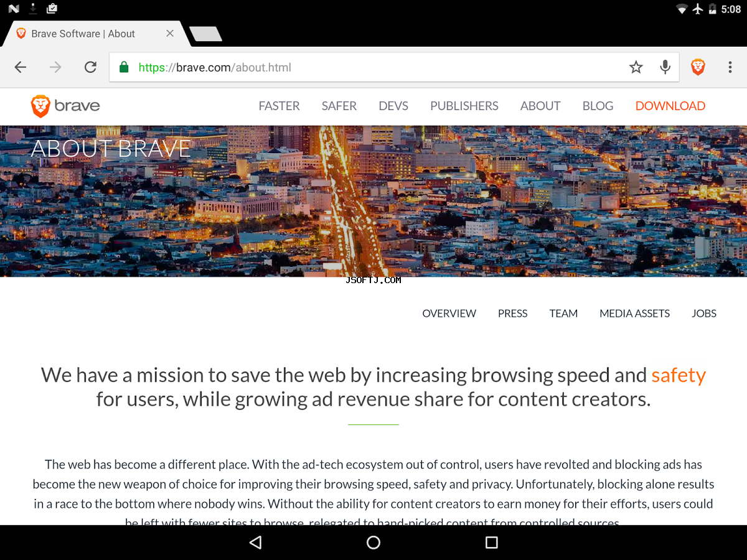Click the green secure padlock icon
Screen dimensions: 747x560
(x=124, y=67)
